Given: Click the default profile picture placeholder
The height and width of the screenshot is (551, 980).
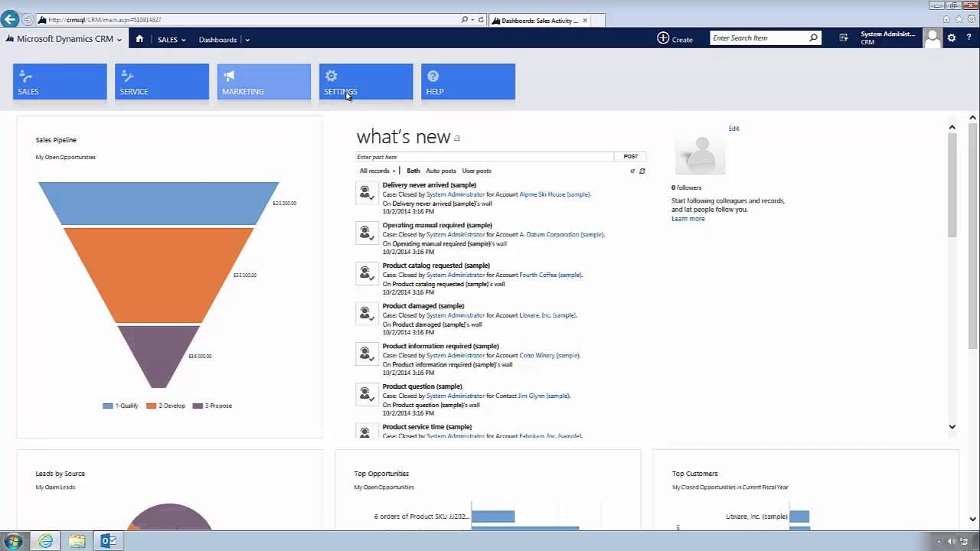Looking at the screenshot, I should [700, 155].
